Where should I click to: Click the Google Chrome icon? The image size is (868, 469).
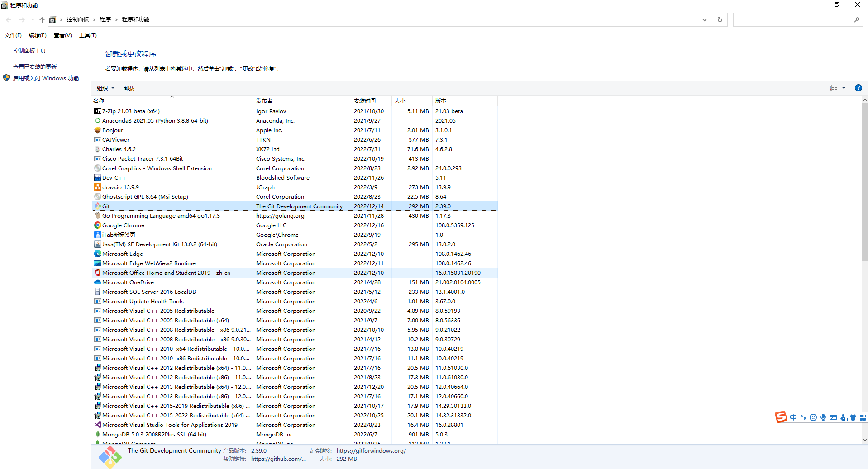(x=97, y=225)
